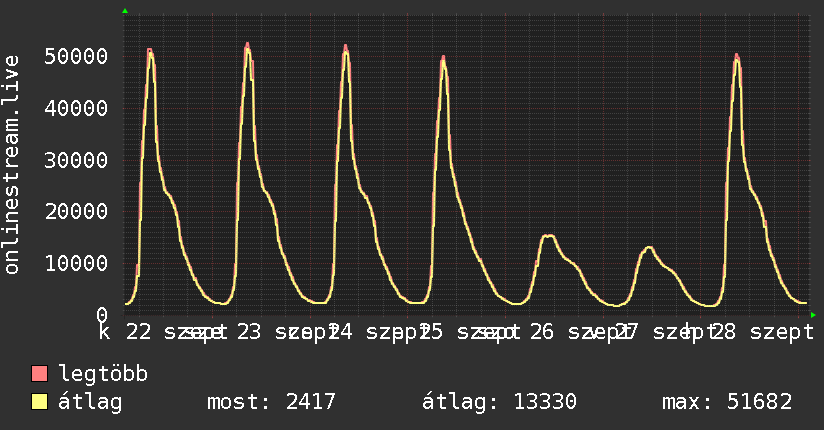Click the 'most: 2417' current value
824x430 pixels.
pyautogui.click(x=271, y=402)
